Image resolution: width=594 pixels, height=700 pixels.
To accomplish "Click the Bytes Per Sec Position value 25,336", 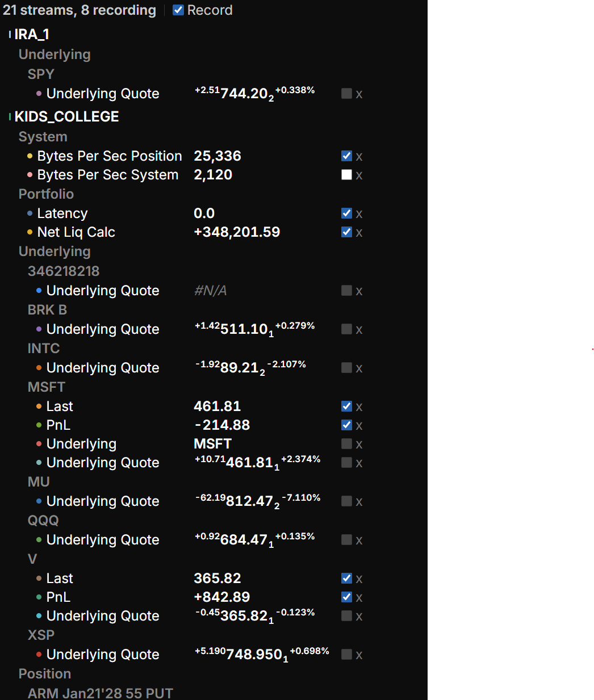I will pos(217,156).
